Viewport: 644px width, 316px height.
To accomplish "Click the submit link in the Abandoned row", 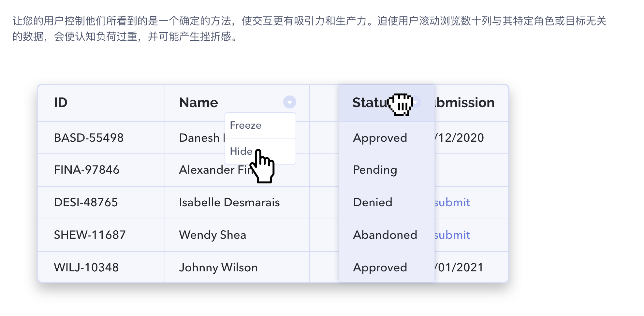I will pos(452,235).
